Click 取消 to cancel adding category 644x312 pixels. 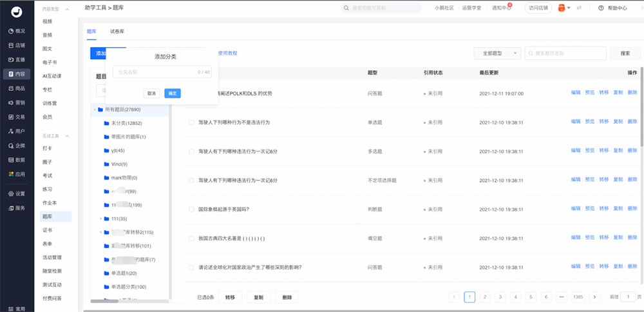point(151,93)
